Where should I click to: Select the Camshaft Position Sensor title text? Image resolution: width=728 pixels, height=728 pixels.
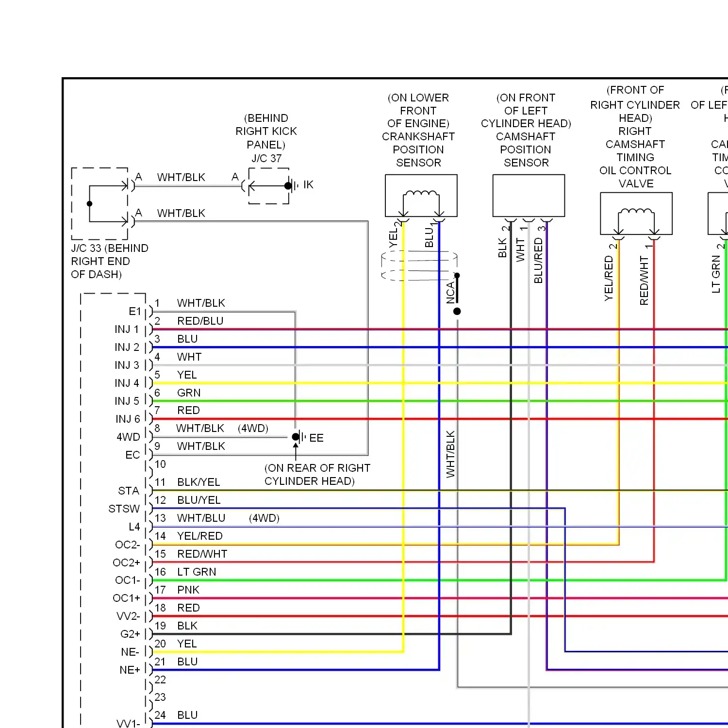526,149
